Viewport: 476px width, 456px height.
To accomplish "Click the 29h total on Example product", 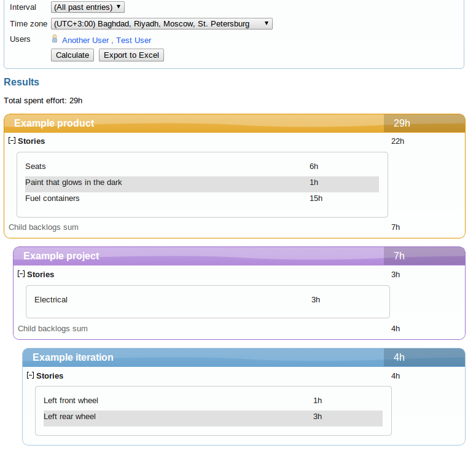I will 402,124.
